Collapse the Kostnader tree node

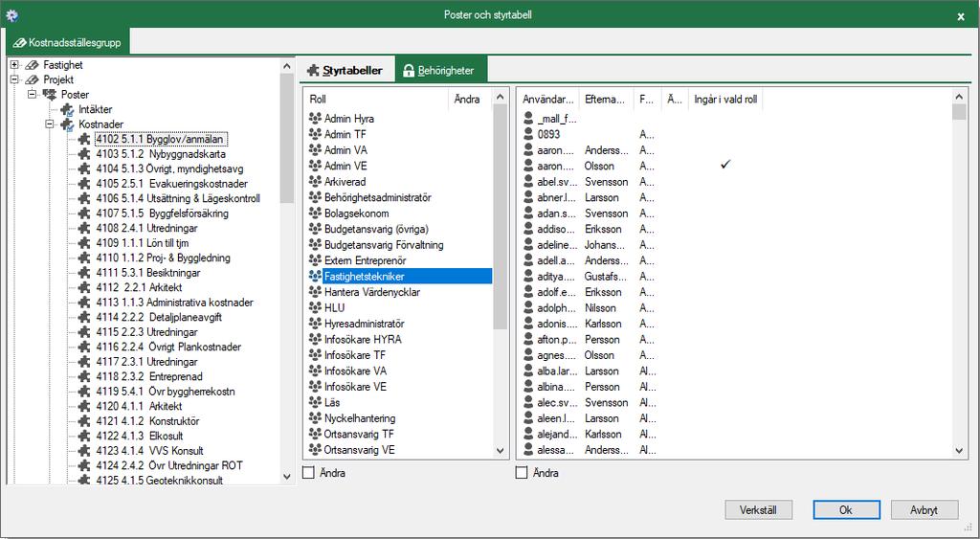[50, 124]
